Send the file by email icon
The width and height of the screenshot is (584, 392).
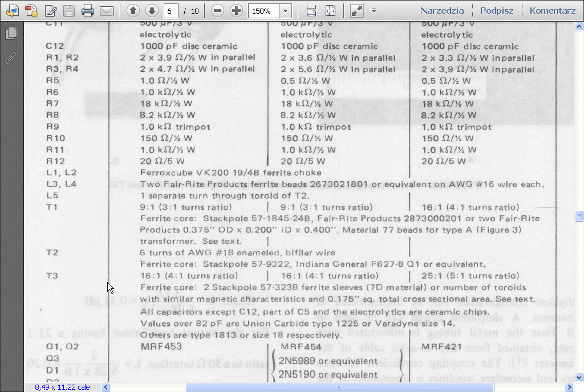pos(106,10)
